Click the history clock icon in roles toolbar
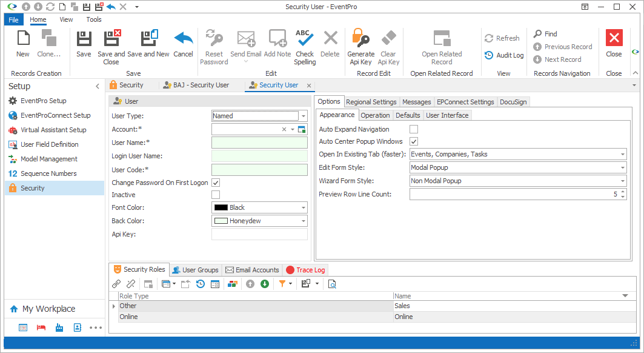Screen dimensions: 644x353 (201, 284)
